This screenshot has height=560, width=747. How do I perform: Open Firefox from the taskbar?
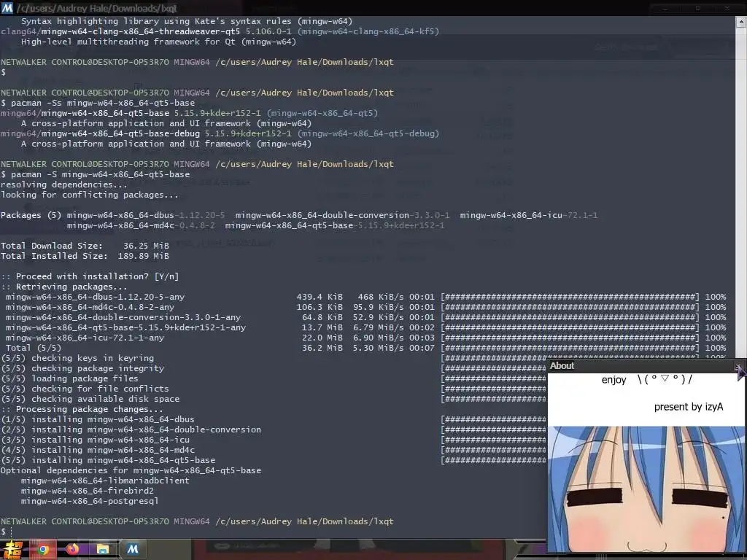pyautogui.click(x=72, y=550)
